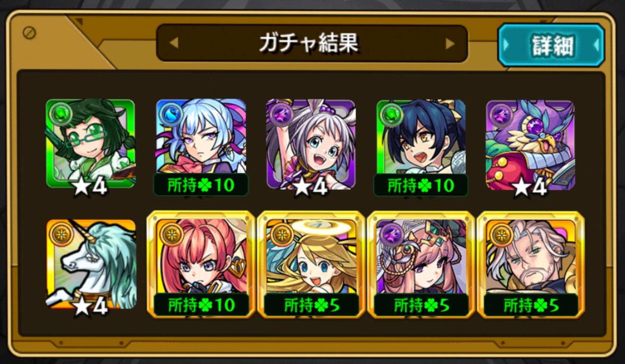Click the left arrow beside ガチャ結果
Viewport: 625px width, 364px height.
coord(174,43)
